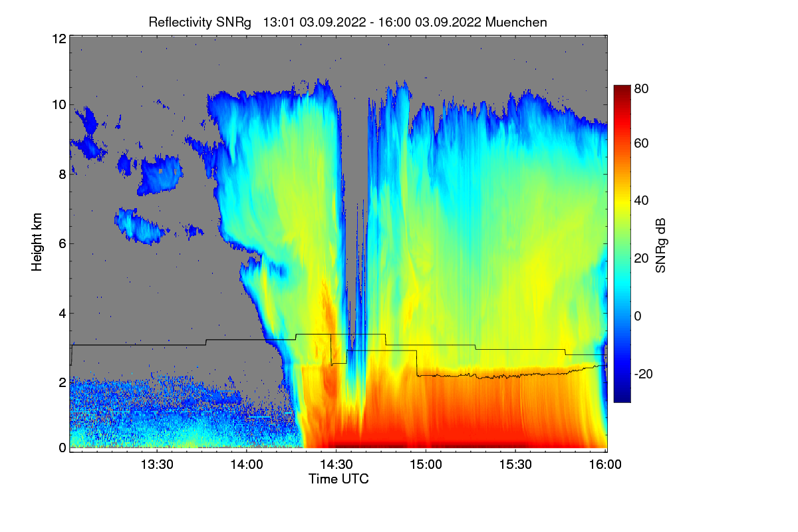
Task: Click the colorbar value 40
Action: pos(642,201)
